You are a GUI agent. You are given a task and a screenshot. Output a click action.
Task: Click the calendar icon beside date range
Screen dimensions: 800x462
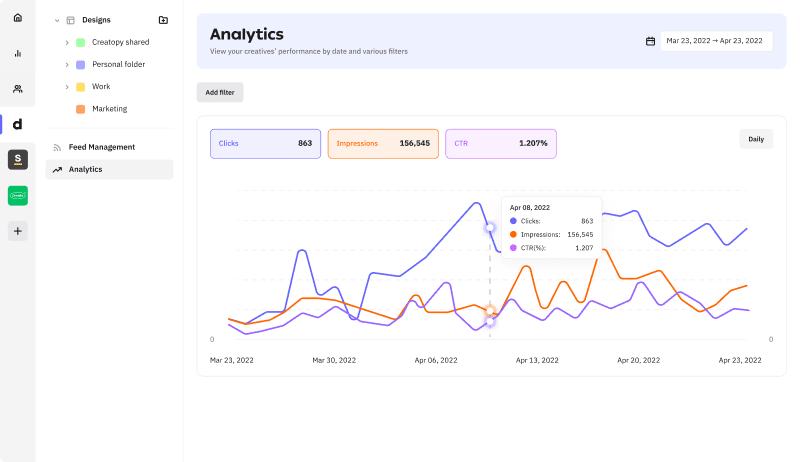650,41
